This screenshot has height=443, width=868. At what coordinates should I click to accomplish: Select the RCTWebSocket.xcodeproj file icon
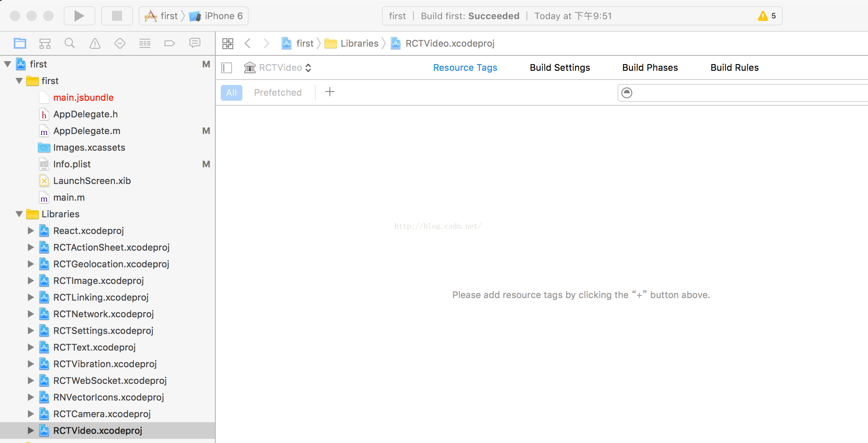44,381
